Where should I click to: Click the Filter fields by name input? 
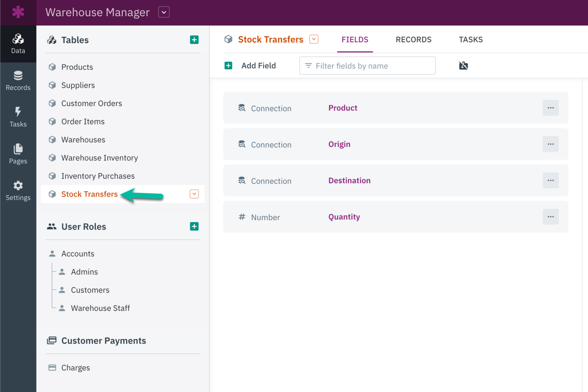(x=367, y=66)
